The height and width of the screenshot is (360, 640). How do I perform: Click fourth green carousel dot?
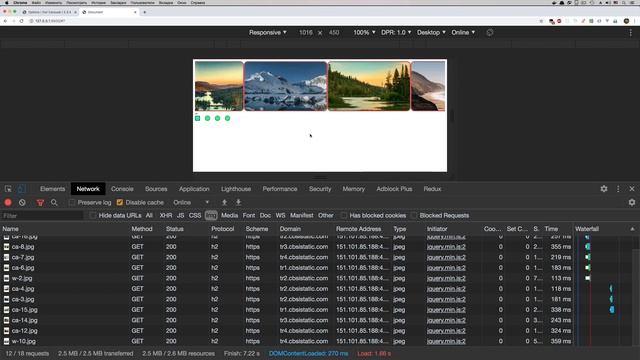(227, 118)
